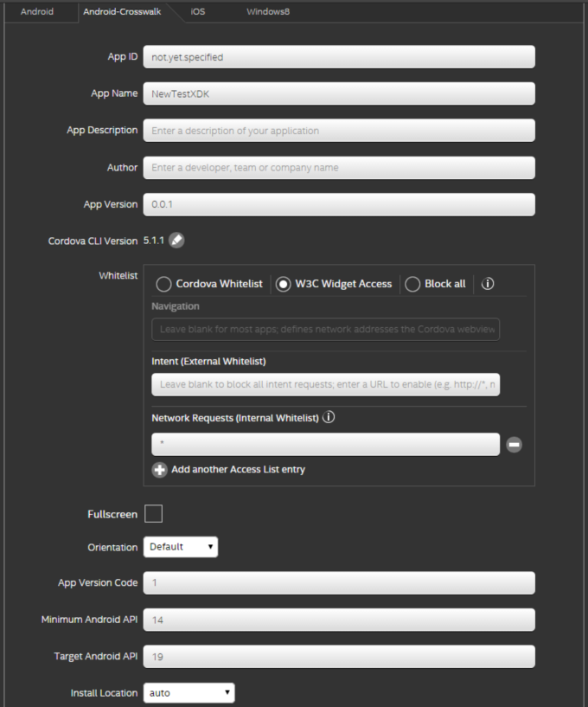Click the 5.1.1 Cordova CLI version value
The height and width of the screenshot is (707, 588).
[154, 241]
